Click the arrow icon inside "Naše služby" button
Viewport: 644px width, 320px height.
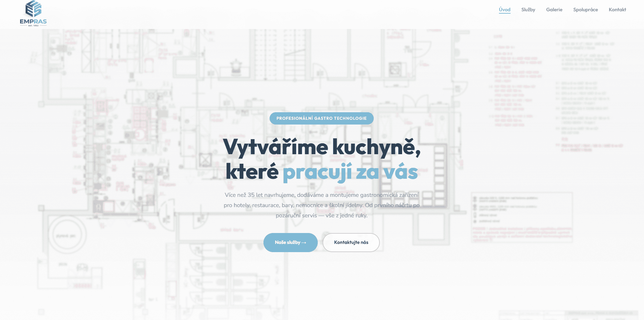(304, 242)
